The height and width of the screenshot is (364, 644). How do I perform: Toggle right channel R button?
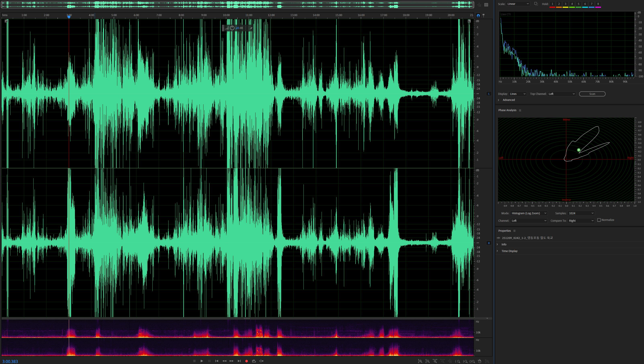(489, 243)
